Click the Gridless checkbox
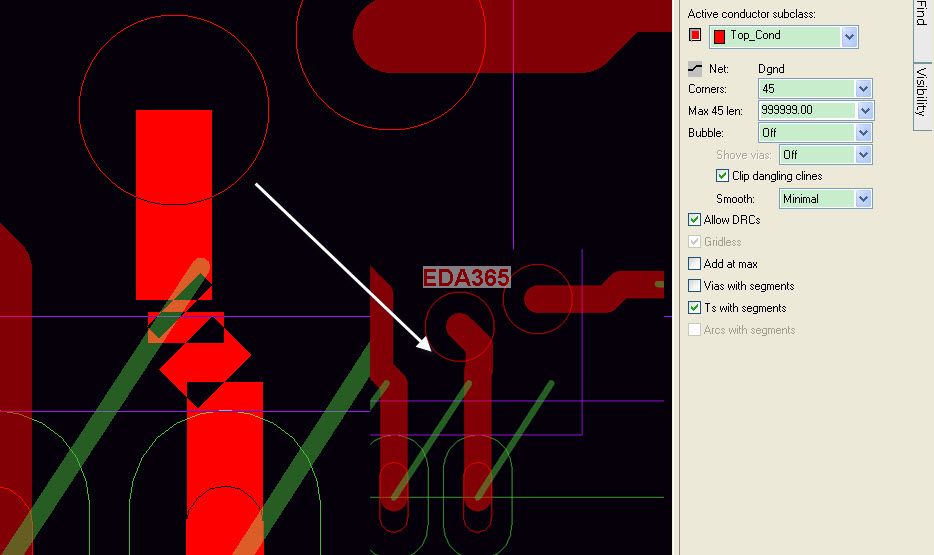This screenshot has height=555, width=934. [694, 242]
